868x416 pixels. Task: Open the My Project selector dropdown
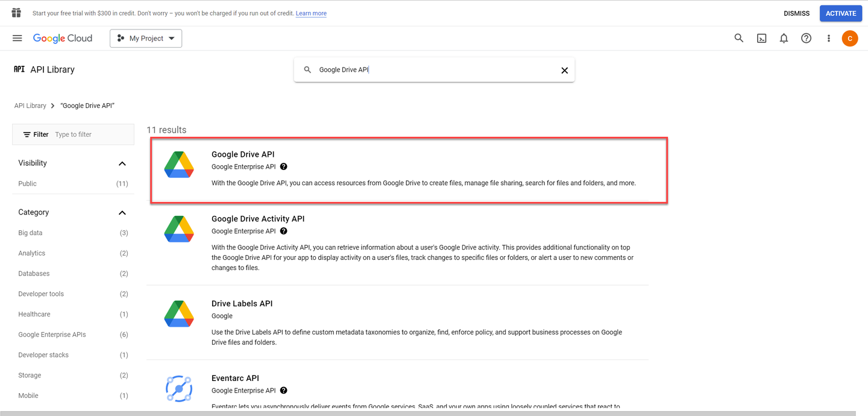pos(146,38)
